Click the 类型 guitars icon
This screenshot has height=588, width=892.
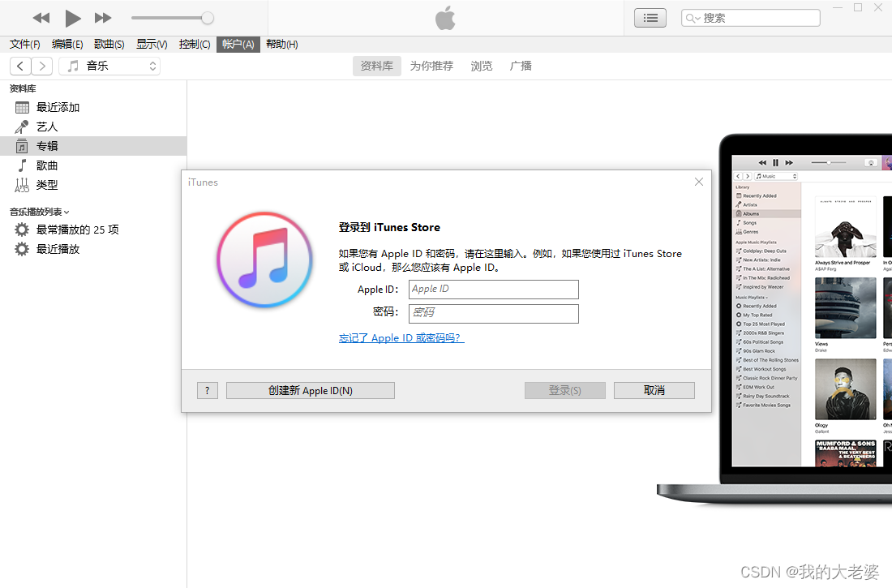(22, 185)
